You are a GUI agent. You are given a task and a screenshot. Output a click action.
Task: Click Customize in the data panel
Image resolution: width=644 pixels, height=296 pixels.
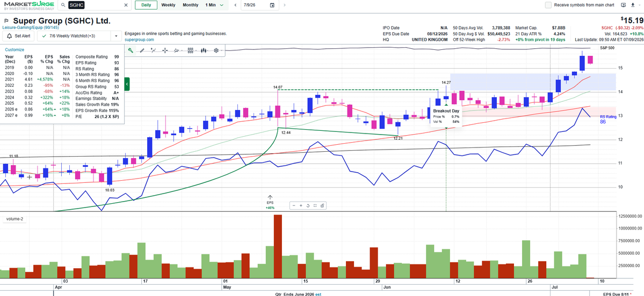tap(15, 50)
